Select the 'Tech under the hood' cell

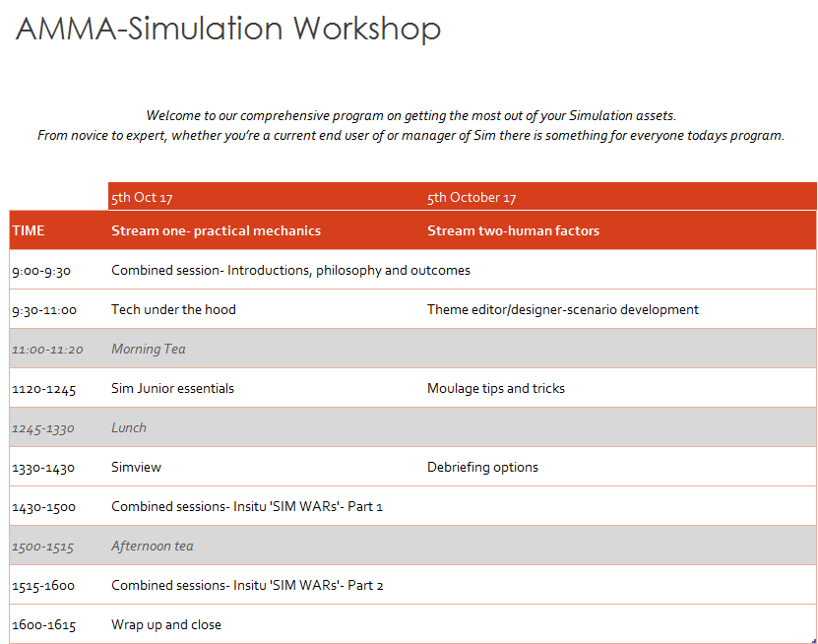coord(173,309)
